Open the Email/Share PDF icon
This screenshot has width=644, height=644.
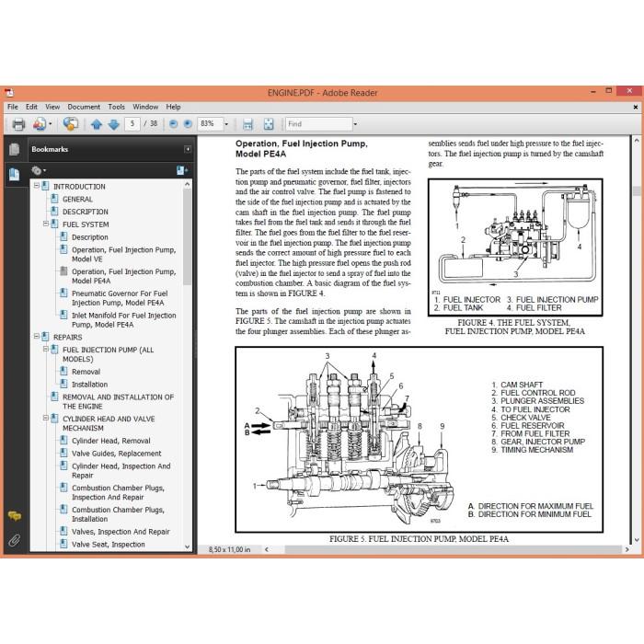point(40,124)
